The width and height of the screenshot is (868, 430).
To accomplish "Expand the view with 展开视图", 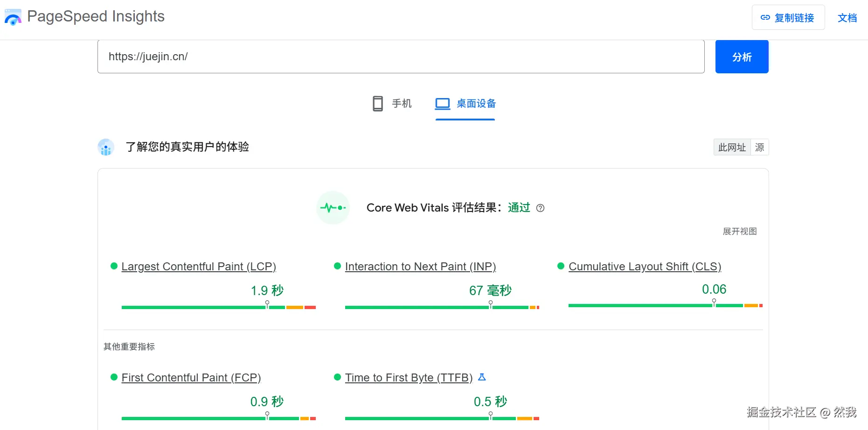I will coord(740,232).
